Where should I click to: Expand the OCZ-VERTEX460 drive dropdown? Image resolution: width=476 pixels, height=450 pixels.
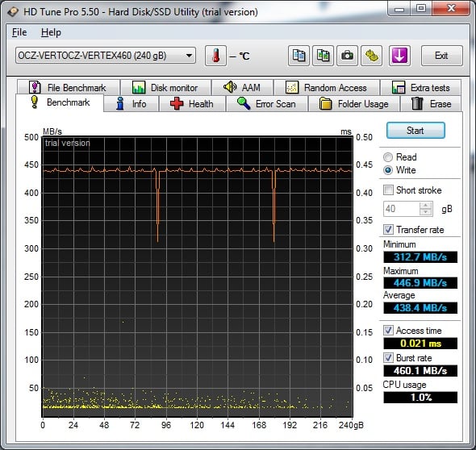pyautogui.click(x=106, y=56)
